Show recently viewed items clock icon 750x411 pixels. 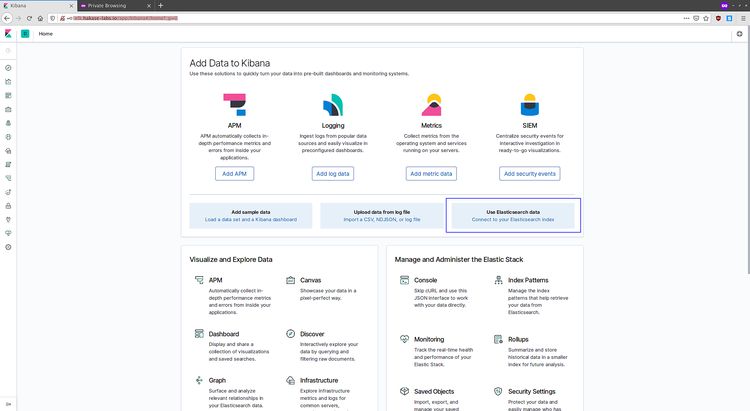8,51
